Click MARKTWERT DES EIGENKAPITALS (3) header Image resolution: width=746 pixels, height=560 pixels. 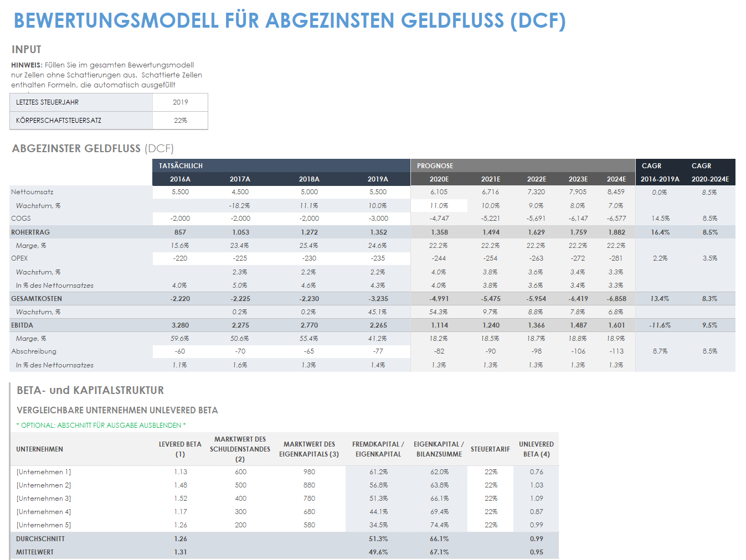click(x=309, y=449)
